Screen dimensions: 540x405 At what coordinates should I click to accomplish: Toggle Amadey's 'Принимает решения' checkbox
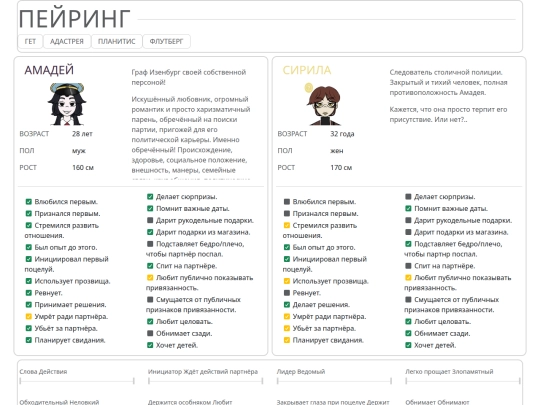pos(29,304)
